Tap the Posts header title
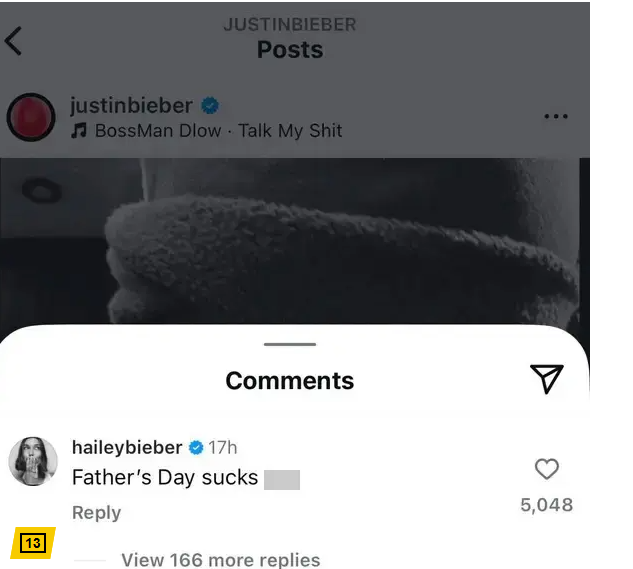Image resolution: width=633 pixels, height=569 pixels. [290, 50]
